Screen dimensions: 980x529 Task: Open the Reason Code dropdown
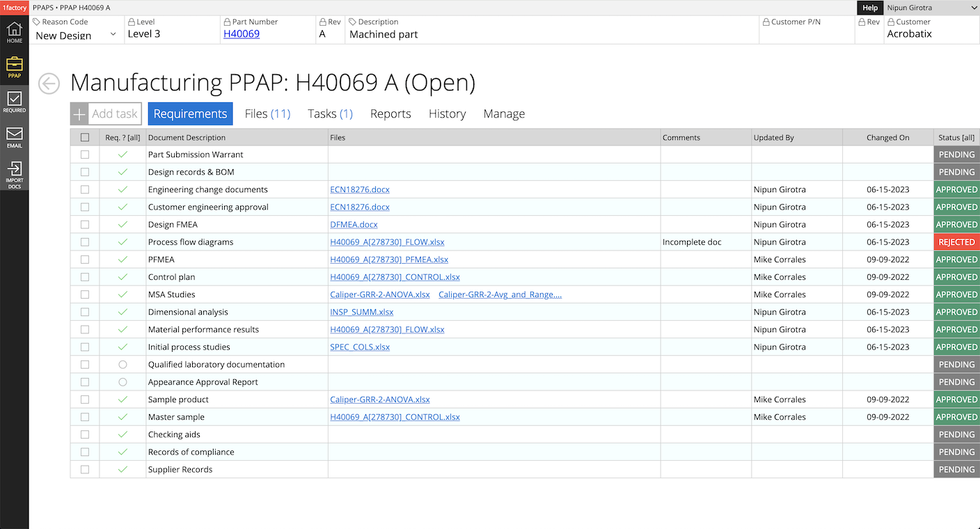tap(76, 35)
